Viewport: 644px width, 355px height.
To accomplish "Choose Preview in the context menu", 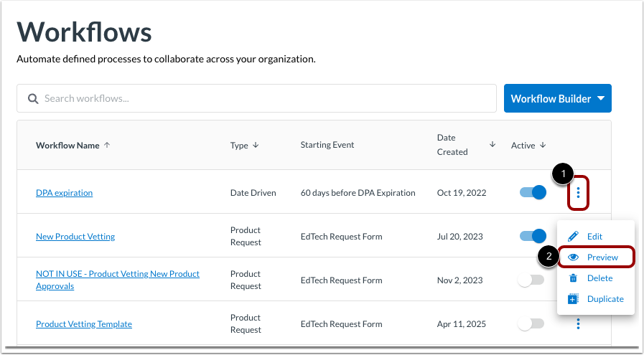I will coord(602,257).
